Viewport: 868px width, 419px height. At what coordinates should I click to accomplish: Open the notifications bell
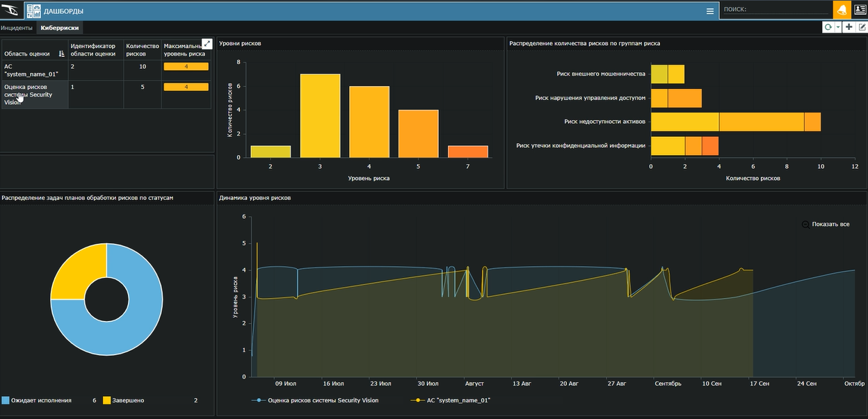(842, 10)
